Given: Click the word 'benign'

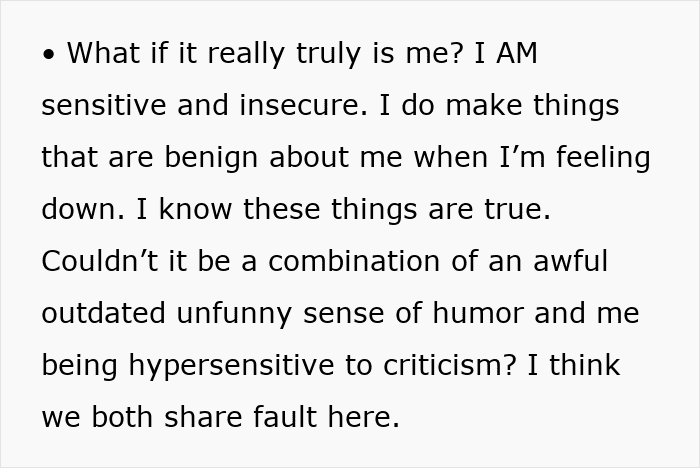Looking at the screenshot, I should pyautogui.click(x=212, y=157).
